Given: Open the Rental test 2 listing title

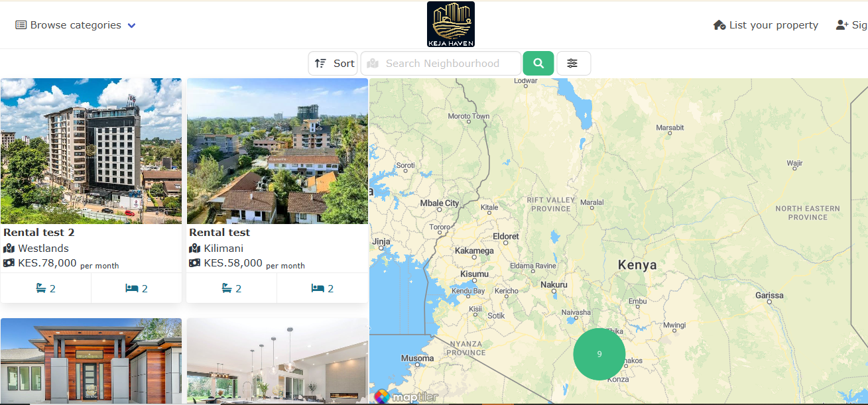Looking at the screenshot, I should (x=39, y=233).
